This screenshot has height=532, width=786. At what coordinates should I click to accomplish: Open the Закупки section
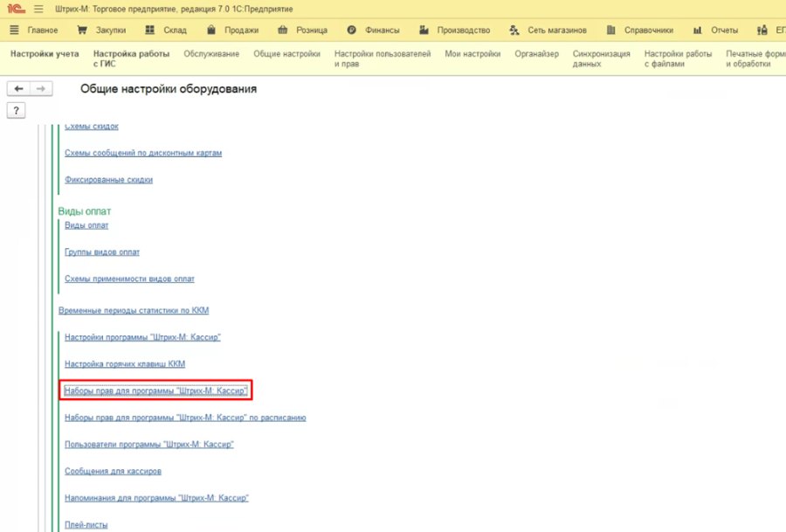click(111, 30)
